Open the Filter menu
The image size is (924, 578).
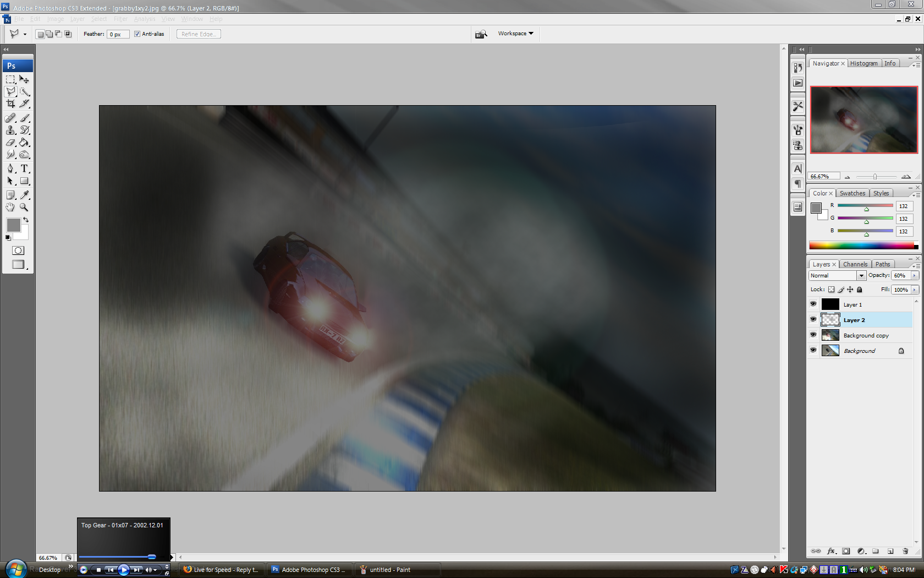click(120, 19)
